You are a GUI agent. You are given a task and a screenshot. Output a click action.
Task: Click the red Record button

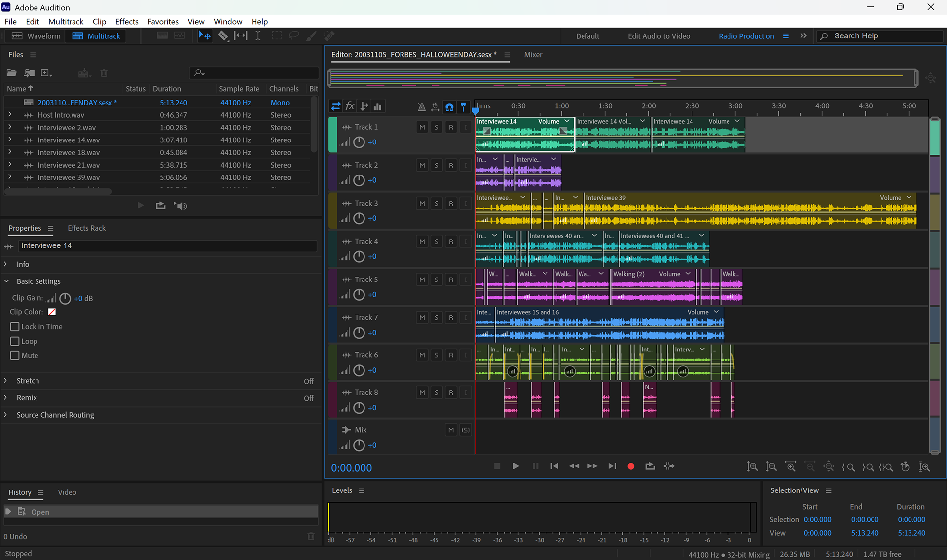point(630,466)
